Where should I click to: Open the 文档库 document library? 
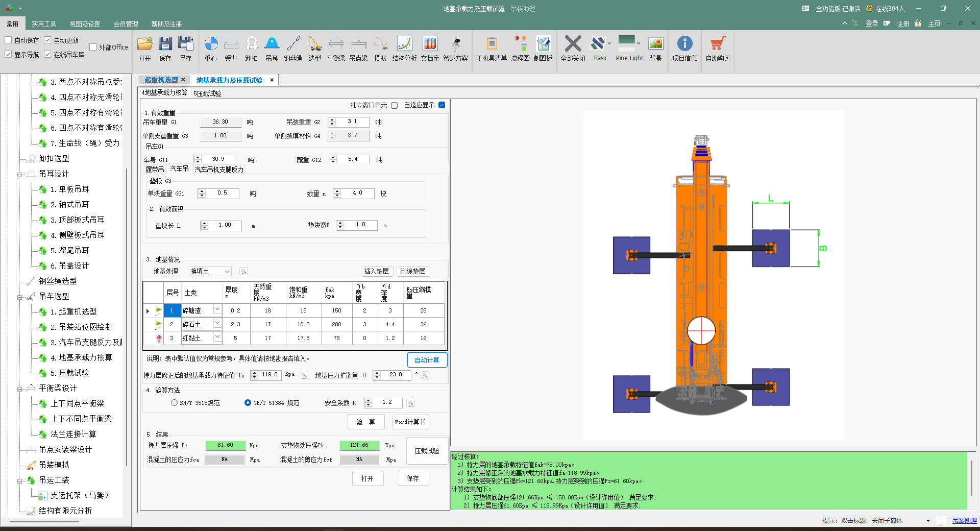tap(430, 49)
